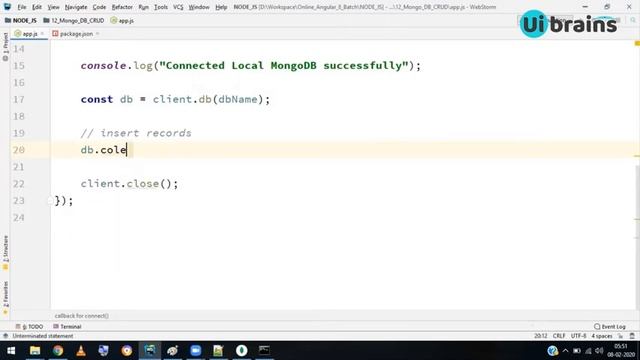Open the monitor-shaped app icon on taskbar

click(x=104, y=351)
